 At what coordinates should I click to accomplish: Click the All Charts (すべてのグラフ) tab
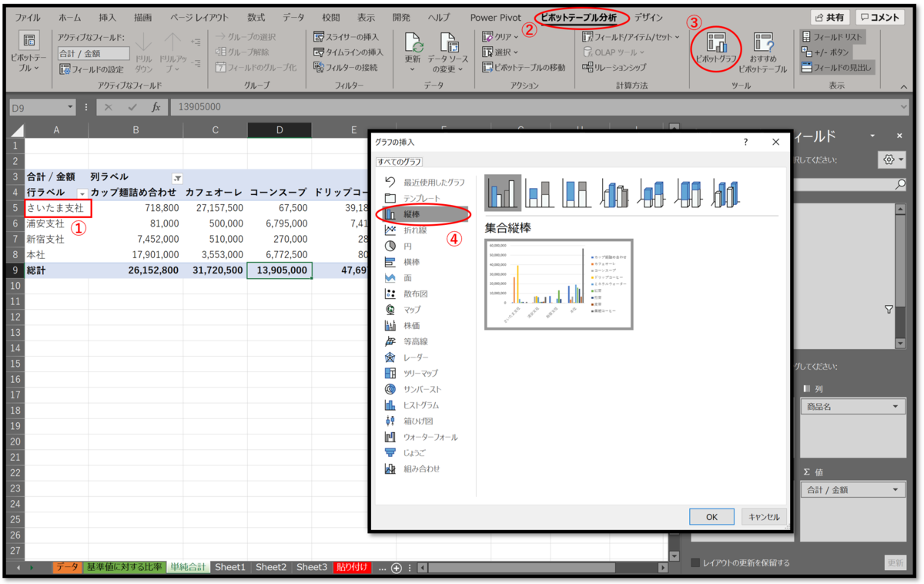[399, 162]
